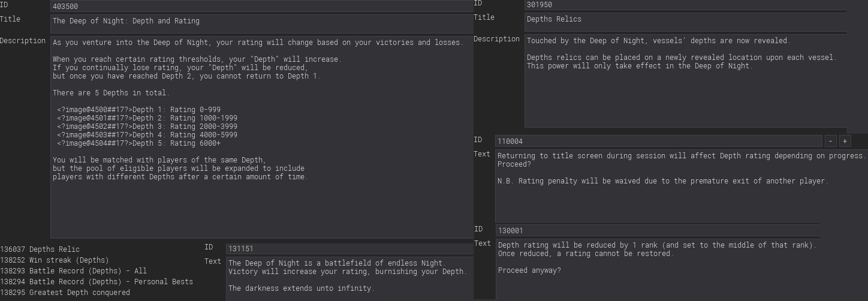This screenshot has height=301, width=868.
Task: Click the line 'There are 5 Depths in total.'
Action: tap(111, 93)
